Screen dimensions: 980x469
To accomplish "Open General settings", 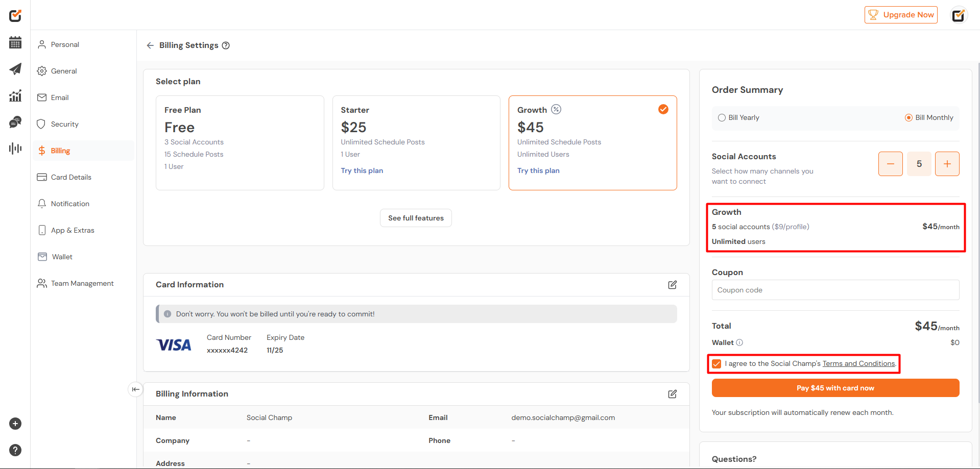I will 83,71.
